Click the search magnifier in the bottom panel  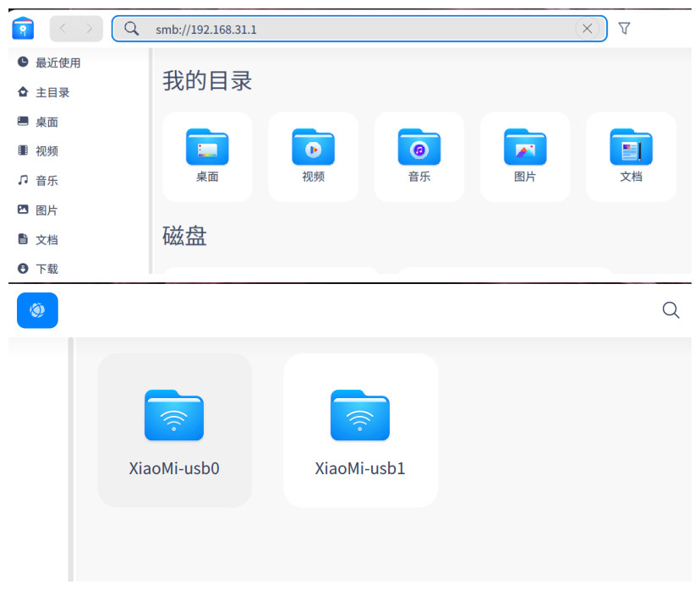point(670,310)
